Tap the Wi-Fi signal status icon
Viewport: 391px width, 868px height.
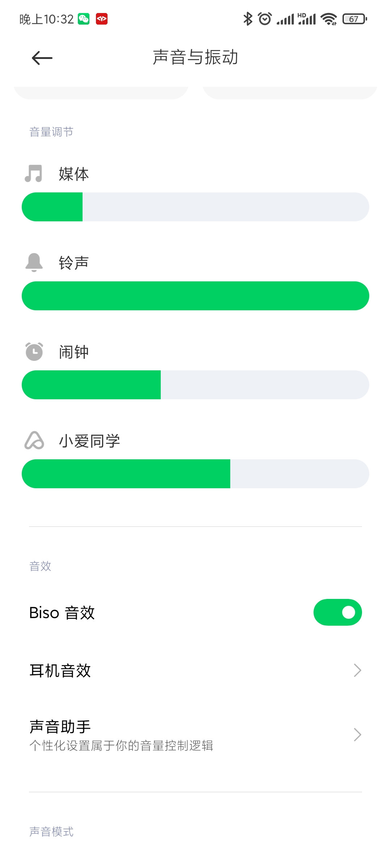pyautogui.click(x=329, y=19)
